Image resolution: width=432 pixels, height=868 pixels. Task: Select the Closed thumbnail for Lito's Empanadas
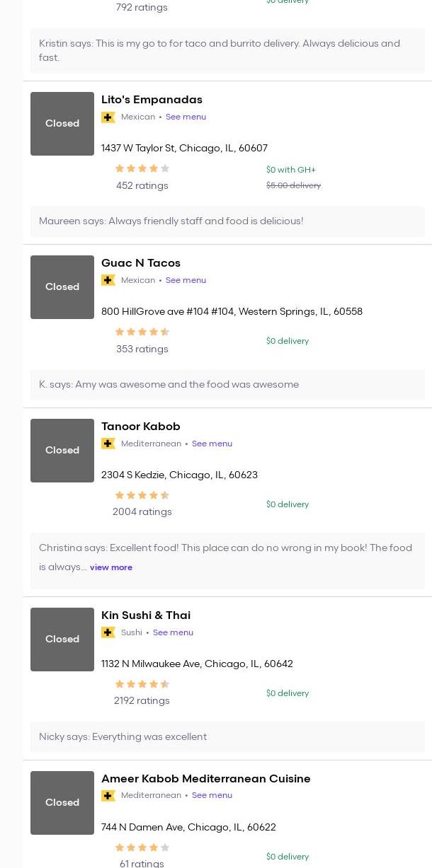coord(62,124)
